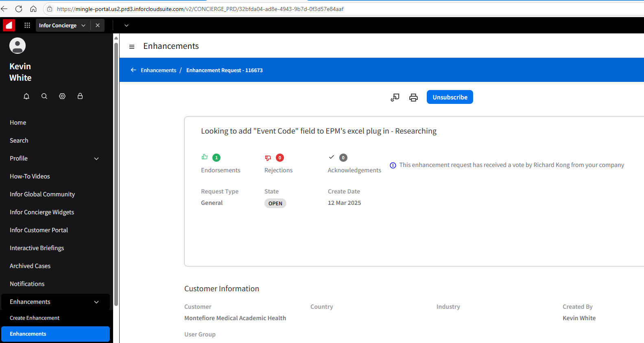Expand the Profile menu chevron
This screenshot has height=343, width=644.
96,158
